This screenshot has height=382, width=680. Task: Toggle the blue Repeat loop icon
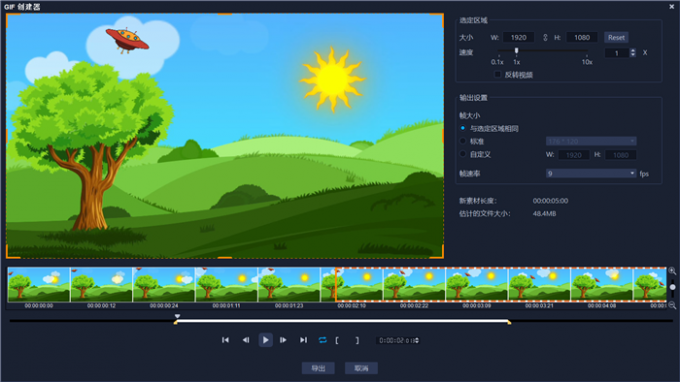click(x=323, y=340)
